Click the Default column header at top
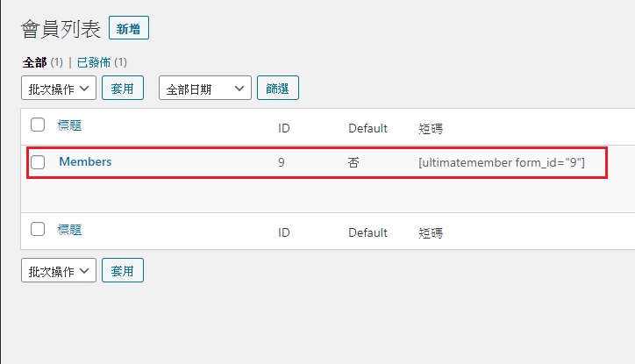 (x=367, y=128)
